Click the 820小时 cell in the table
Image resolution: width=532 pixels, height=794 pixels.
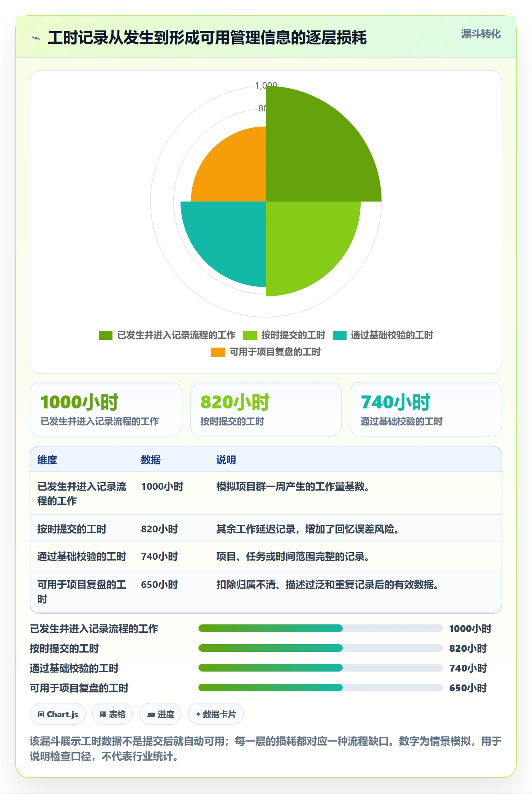coord(159,529)
